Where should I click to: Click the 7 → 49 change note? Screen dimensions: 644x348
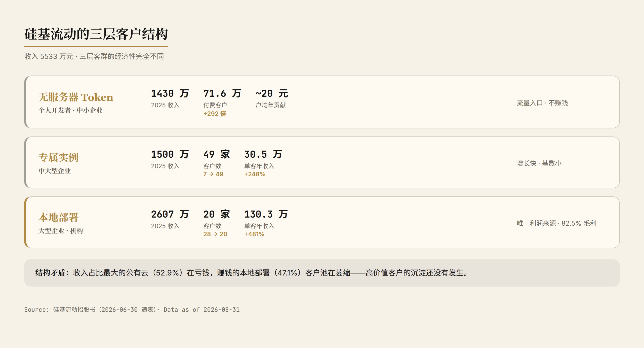point(213,174)
